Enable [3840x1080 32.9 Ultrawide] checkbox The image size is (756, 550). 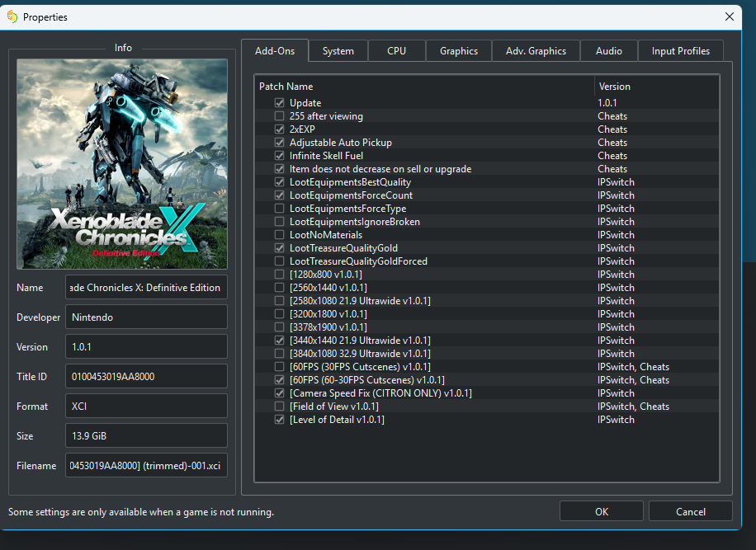point(279,354)
